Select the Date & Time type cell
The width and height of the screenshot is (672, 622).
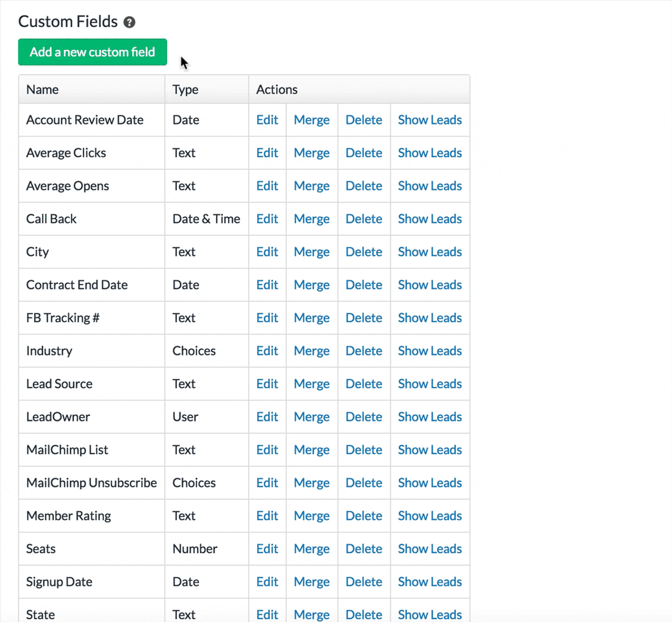pos(206,219)
